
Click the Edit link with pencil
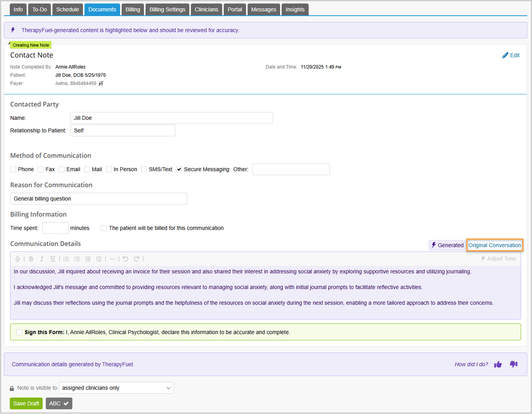511,55
